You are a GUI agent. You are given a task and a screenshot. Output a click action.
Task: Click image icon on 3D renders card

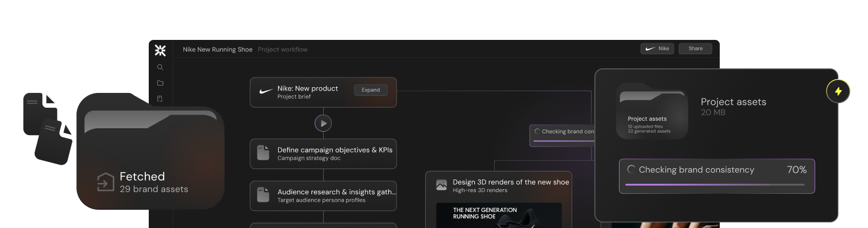441,185
